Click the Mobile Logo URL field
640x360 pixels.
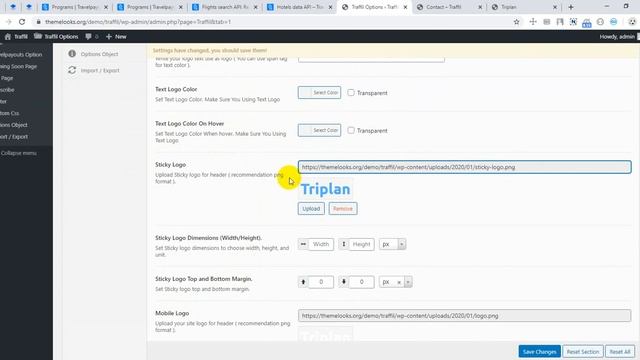click(464, 316)
